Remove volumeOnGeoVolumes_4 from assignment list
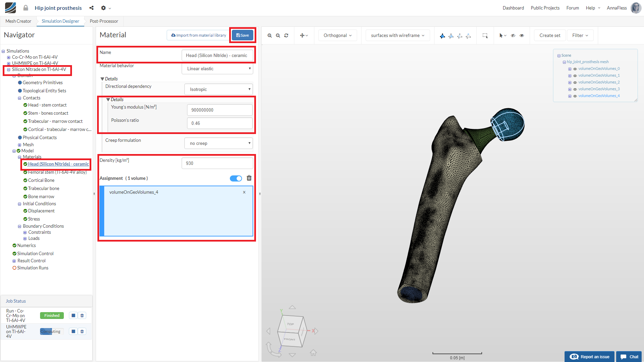Screen dimensions: 644x362 pos(244,192)
